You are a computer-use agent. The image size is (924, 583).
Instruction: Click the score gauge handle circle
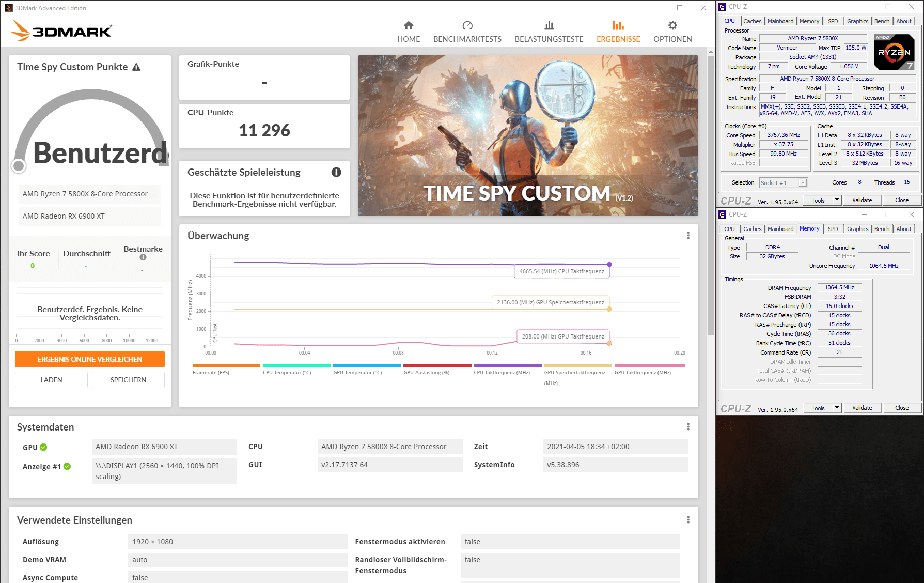[x=19, y=165]
